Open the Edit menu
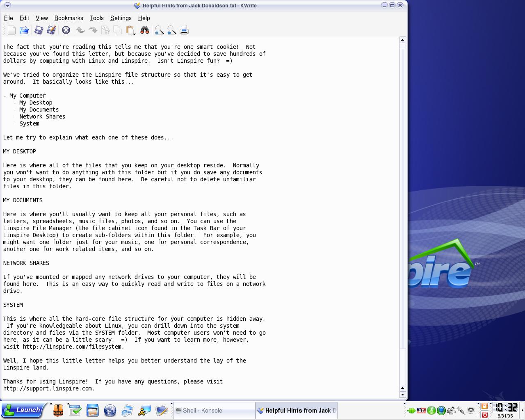Screen dimensions: 525x420 pyautogui.click(x=24, y=18)
